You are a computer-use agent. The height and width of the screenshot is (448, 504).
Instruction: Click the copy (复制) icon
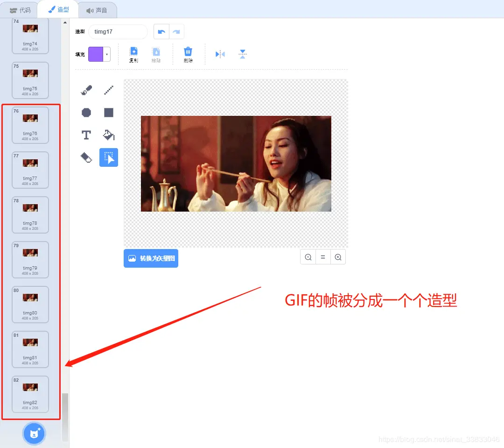pyautogui.click(x=134, y=55)
